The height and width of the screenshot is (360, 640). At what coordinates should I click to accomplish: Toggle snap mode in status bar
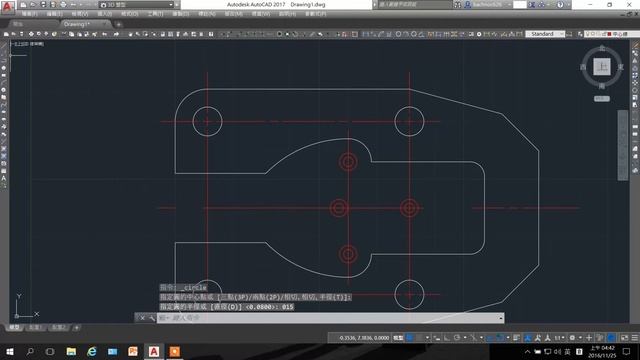coord(420,338)
